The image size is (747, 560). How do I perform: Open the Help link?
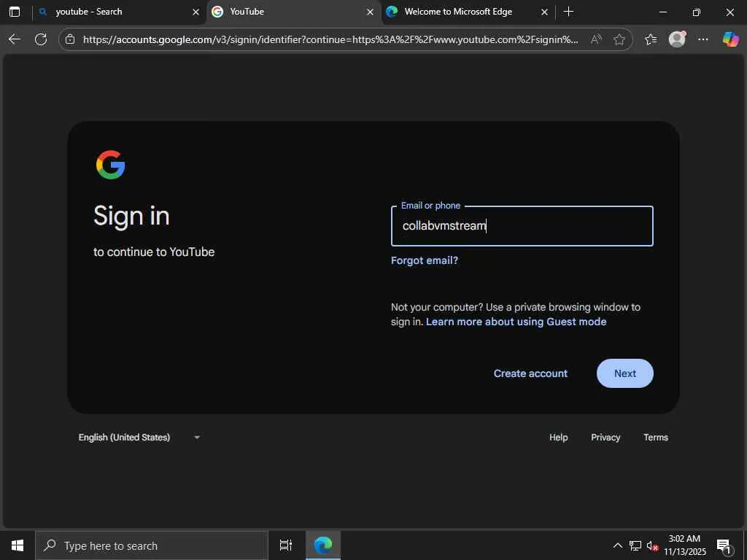click(x=558, y=437)
